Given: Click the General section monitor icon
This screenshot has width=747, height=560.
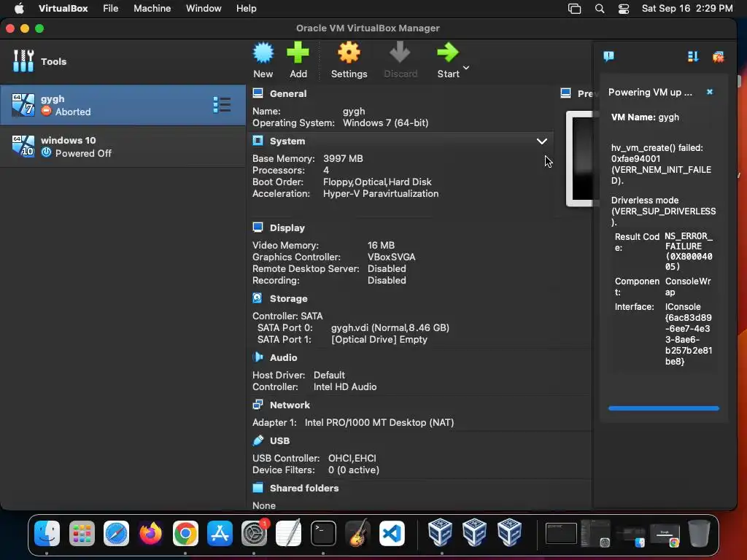Looking at the screenshot, I should tap(258, 93).
